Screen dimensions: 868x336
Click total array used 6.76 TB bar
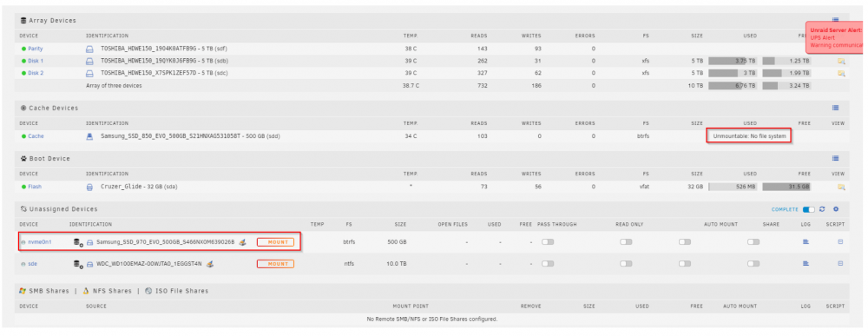pos(733,86)
